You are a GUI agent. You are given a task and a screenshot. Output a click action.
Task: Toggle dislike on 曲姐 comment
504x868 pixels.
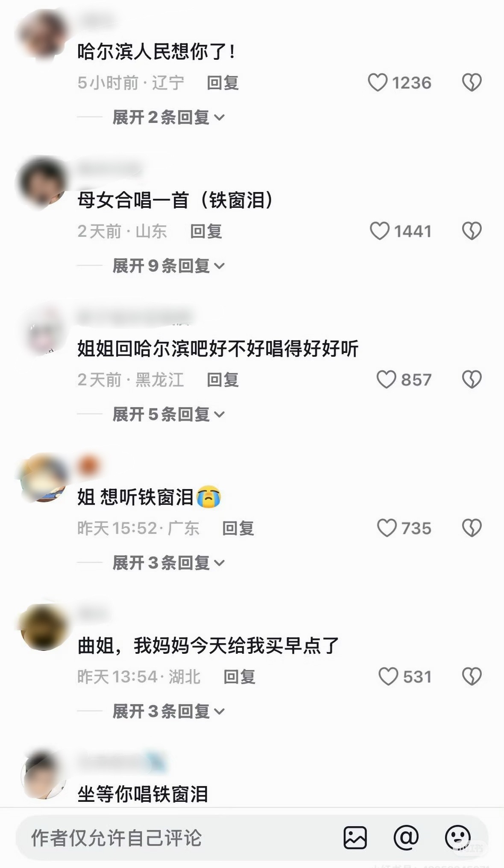472,677
